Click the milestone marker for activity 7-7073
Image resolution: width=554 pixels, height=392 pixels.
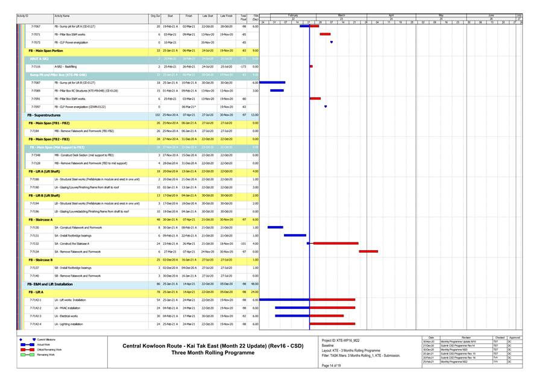pos(332,43)
